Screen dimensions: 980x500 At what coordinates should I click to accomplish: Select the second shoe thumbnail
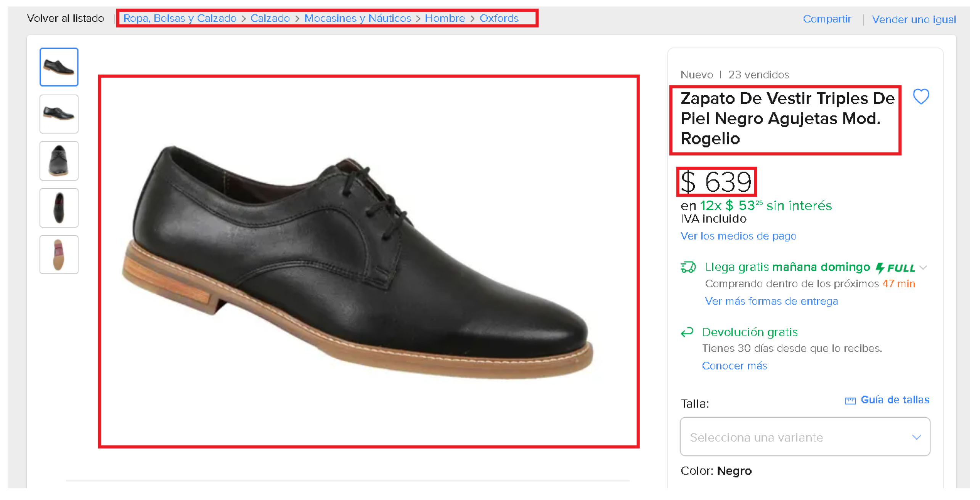pyautogui.click(x=59, y=114)
